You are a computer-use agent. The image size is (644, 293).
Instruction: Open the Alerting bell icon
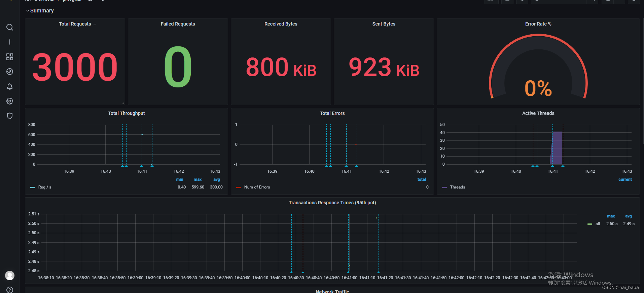(10, 86)
